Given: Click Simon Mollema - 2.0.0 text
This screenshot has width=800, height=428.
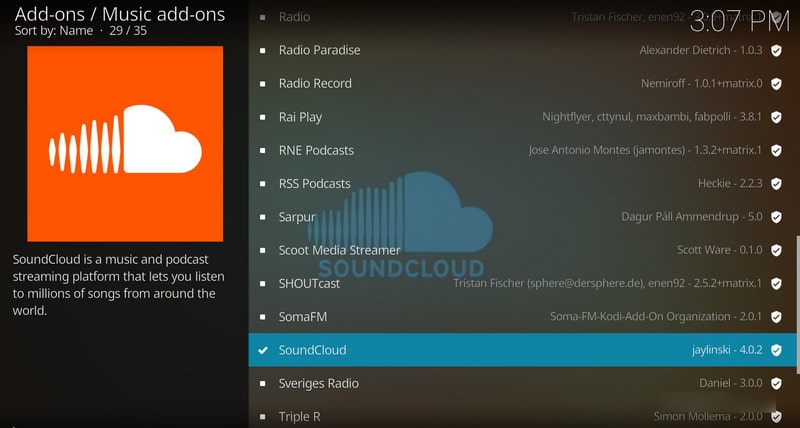Looking at the screenshot, I should click(x=708, y=417).
